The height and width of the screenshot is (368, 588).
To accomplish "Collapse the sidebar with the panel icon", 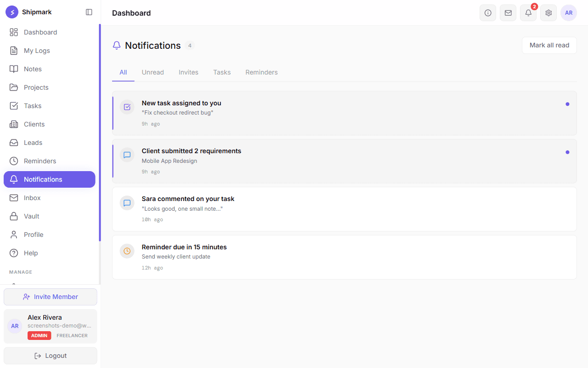I will click(89, 12).
